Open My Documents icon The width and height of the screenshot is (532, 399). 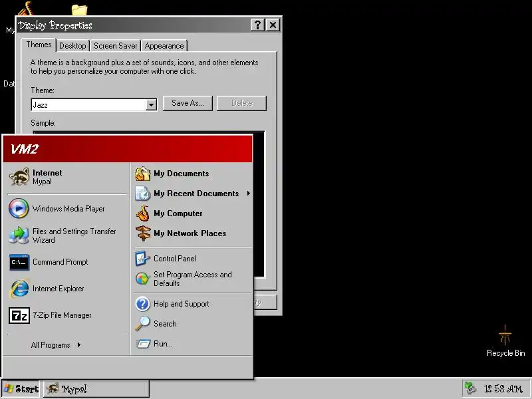(x=142, y=174)
